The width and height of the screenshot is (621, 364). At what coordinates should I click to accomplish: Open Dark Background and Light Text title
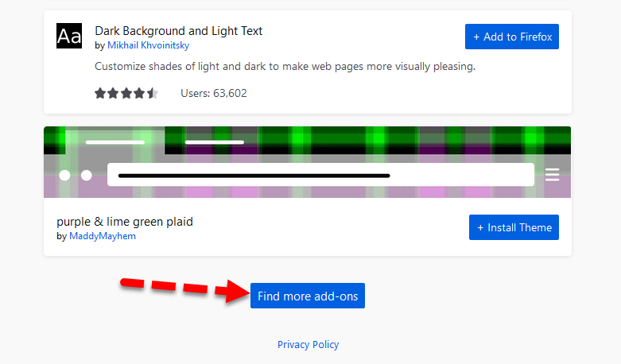coord(178,31)
